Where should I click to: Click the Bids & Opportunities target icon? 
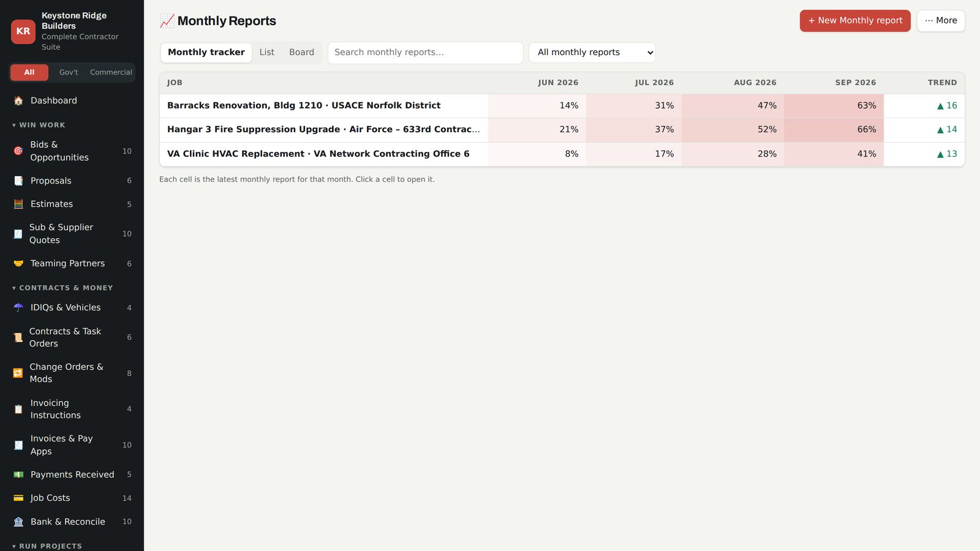tap(18, 151)
